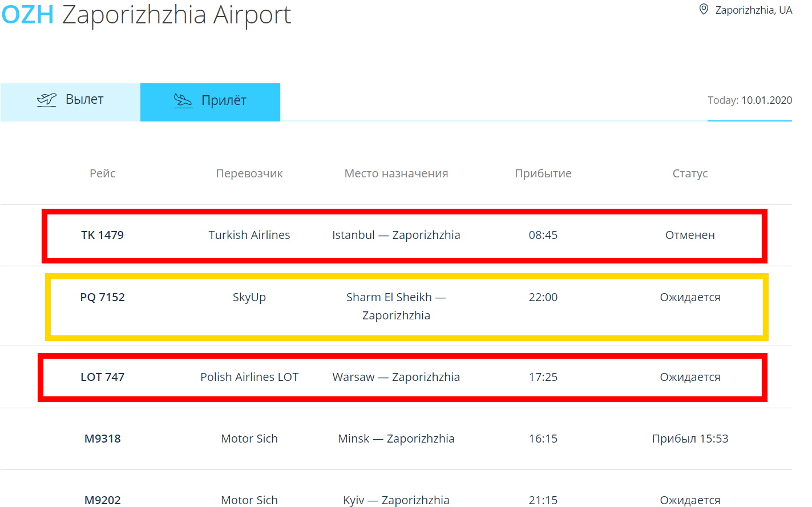Click the arrival plane icon
The height and width of the screenshot is (507, 812).
(x=183, y=101)
